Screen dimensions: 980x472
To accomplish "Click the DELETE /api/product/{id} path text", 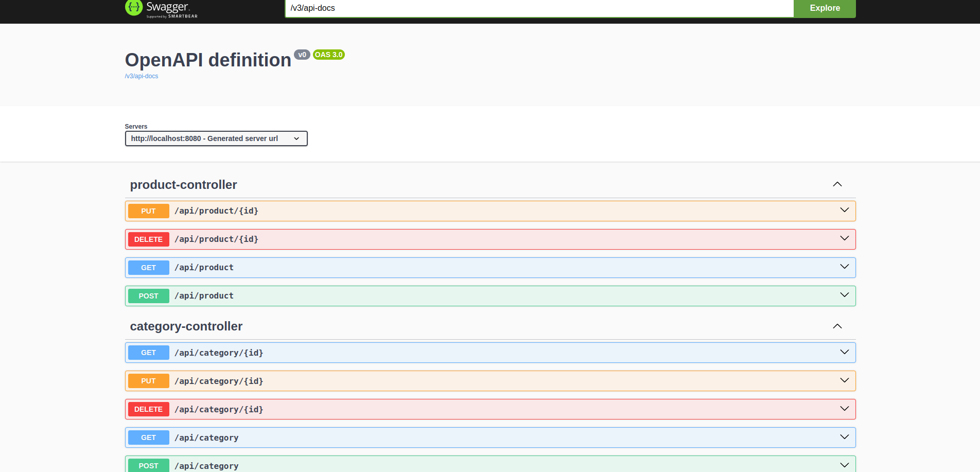I will click(216, 239).
